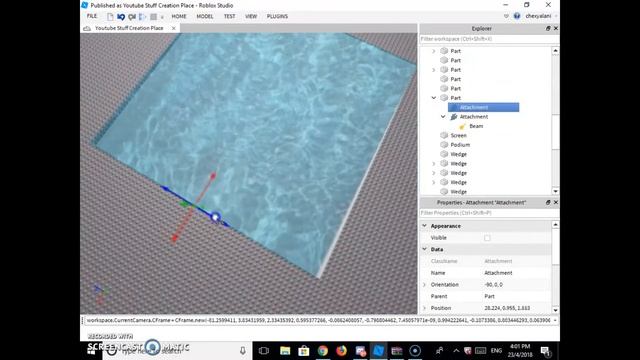This screenshot has width=640, height=360.
Task: Select the Beam item in Explorer
Action: coord(476,126)
